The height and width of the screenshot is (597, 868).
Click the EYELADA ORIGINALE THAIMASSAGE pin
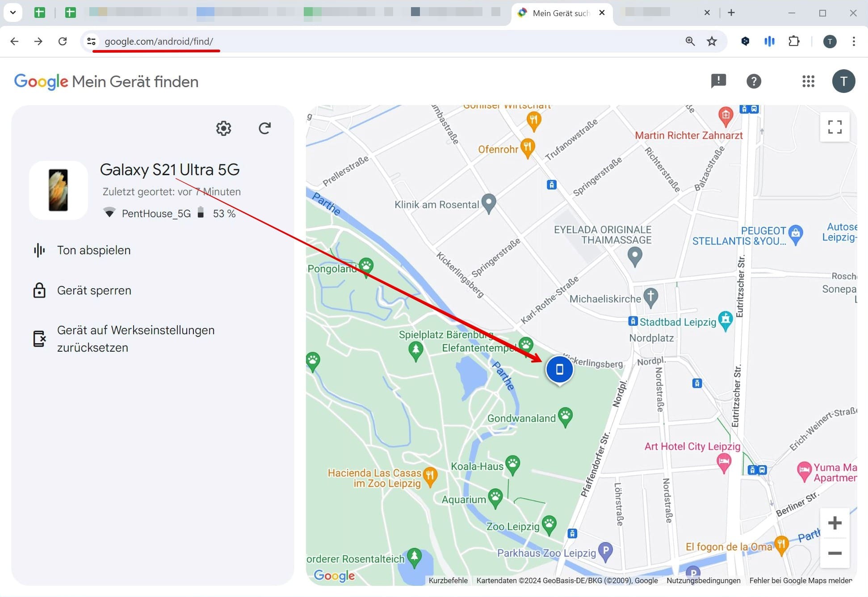pos(635,256)
